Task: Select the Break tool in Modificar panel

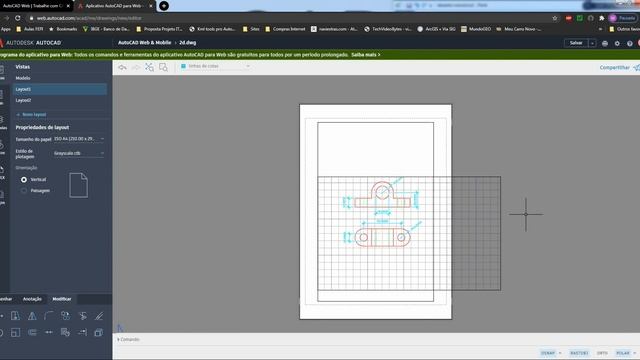Action: tap(49, 333)
